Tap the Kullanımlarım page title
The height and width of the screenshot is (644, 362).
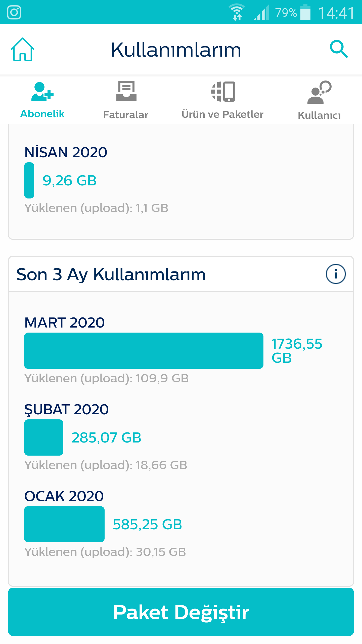click(x=176, y=50)
